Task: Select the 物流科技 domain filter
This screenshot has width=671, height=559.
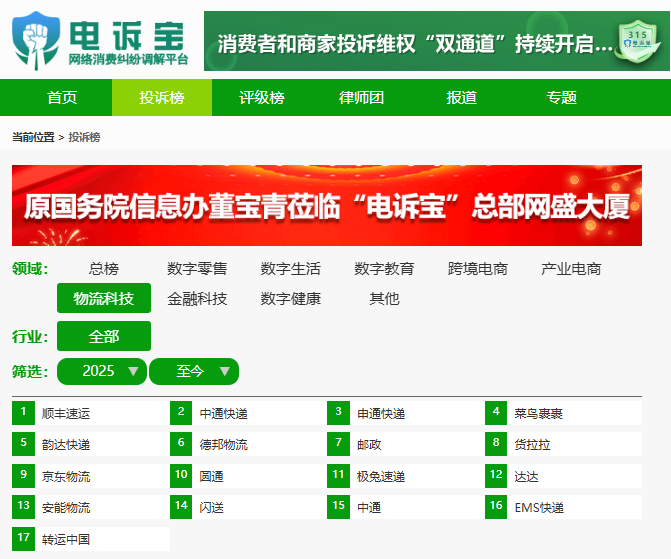Action: coord(104,298)
